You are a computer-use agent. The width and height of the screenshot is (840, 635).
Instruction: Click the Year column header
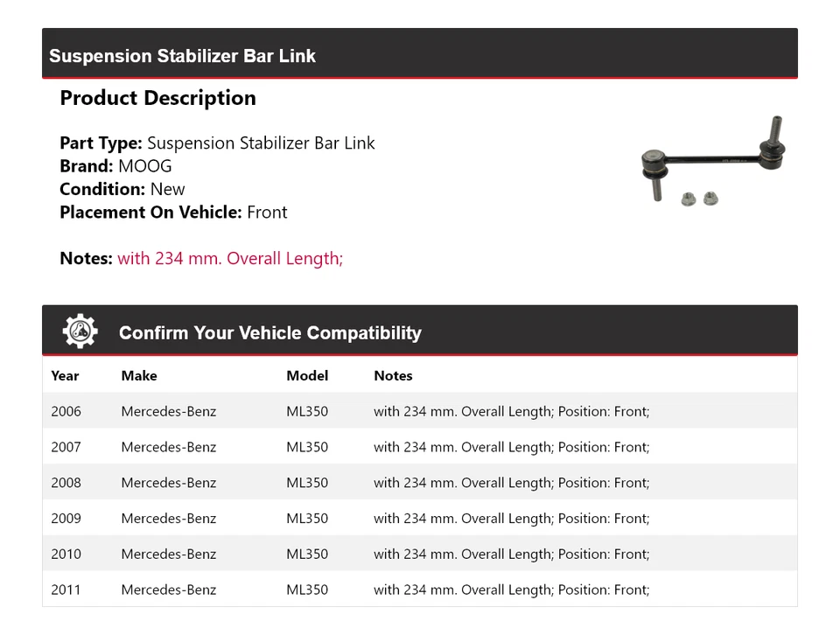pos(65,375)
